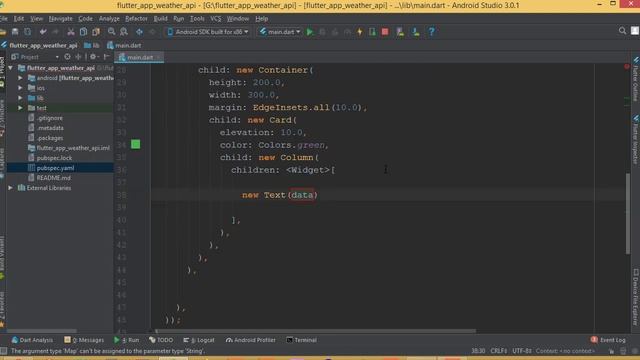Click Scroll from Source target icon
Viewport: 640px width, 360px height.
pos(67,57)
